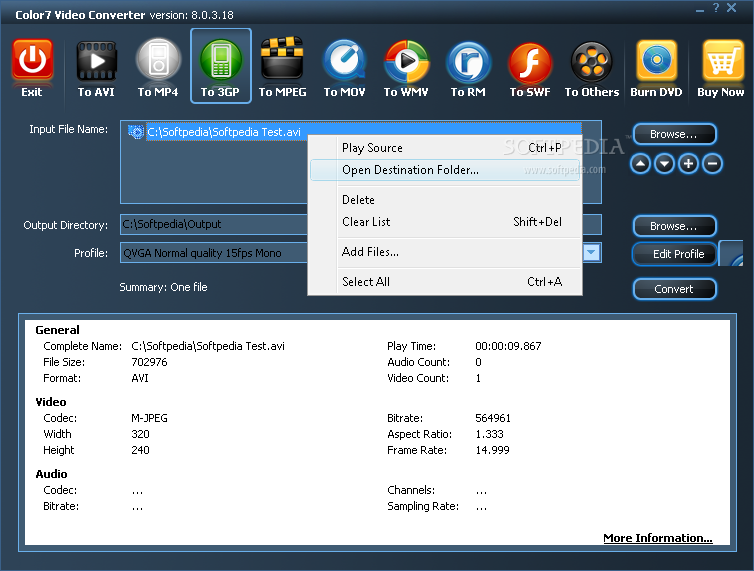754x571 pixels.
Task: Click Browse next to output directory
Action: point(674,226)
